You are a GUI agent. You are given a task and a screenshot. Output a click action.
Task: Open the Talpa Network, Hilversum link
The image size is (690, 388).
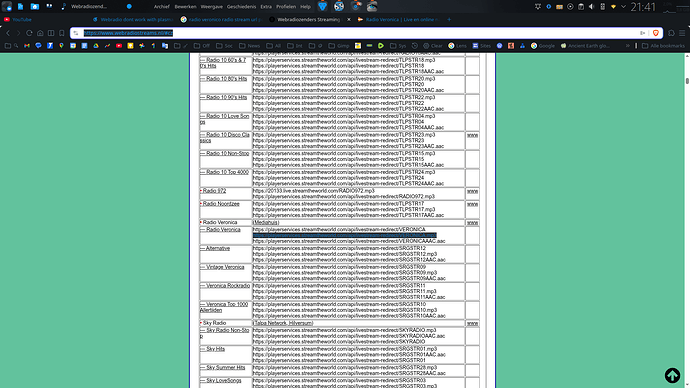click(x=283, y=323)
